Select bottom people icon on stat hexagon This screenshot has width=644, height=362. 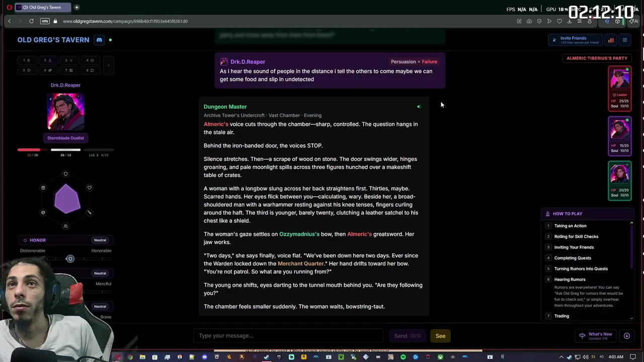click(x=65, y=226)
